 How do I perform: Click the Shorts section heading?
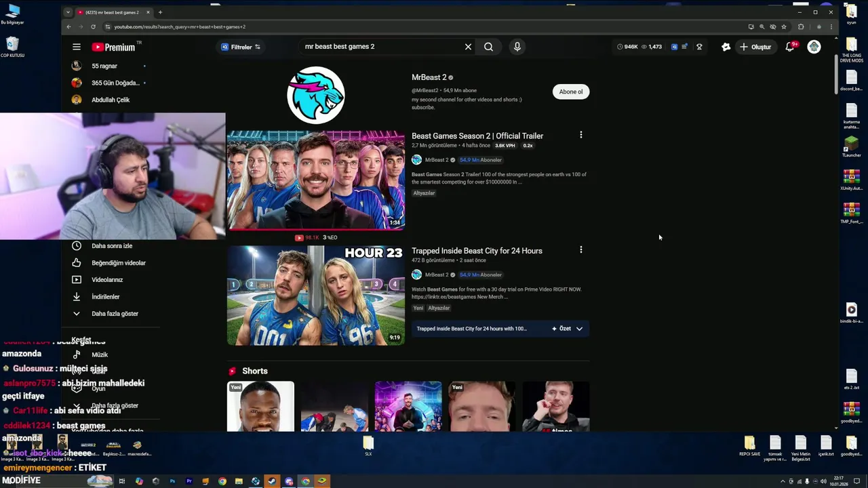tap(255, 371)
